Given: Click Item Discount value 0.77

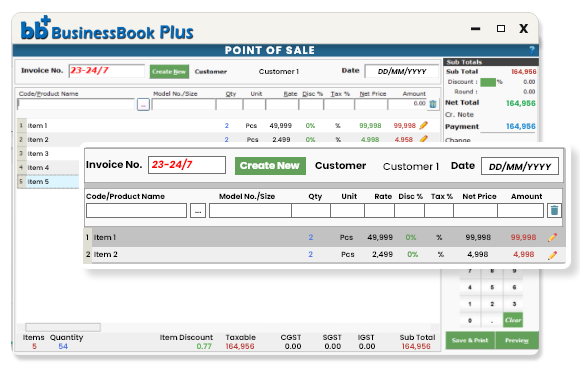Looking at the screenshot, I should click(204, 347).
